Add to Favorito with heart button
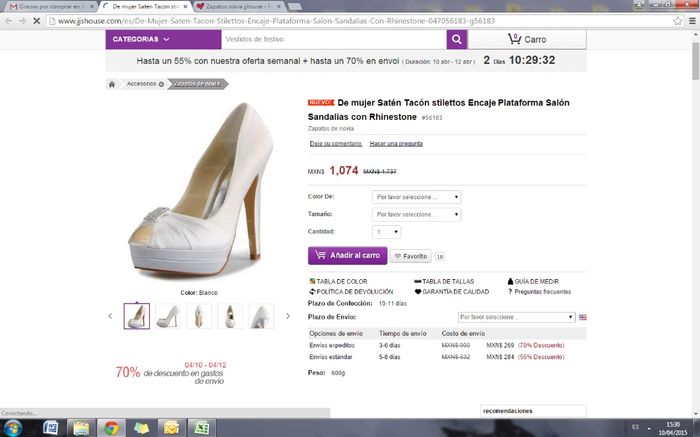The image size is (700, 437). click(x=411, y=256)
